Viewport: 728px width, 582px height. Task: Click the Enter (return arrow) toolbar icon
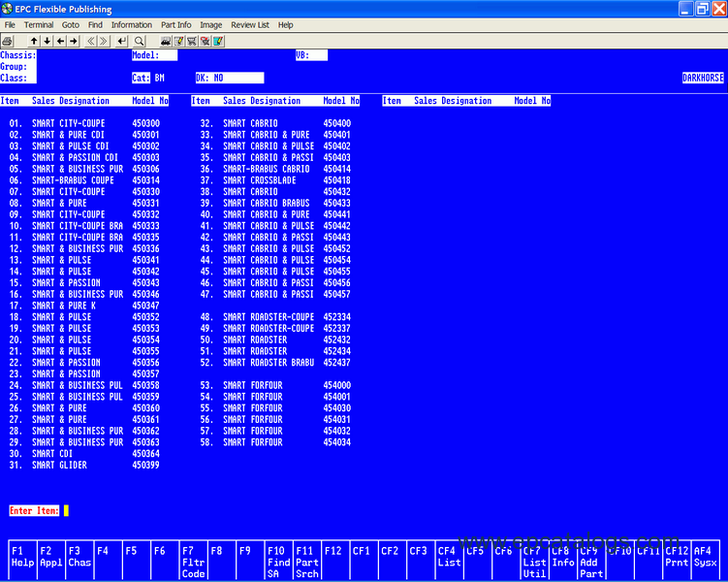click(x=122, y=41)
